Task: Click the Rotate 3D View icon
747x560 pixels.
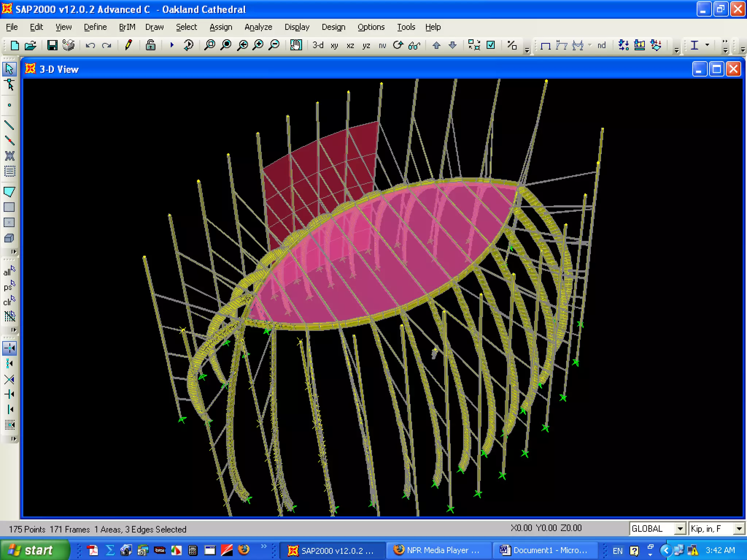Action: tap(398, 45)
